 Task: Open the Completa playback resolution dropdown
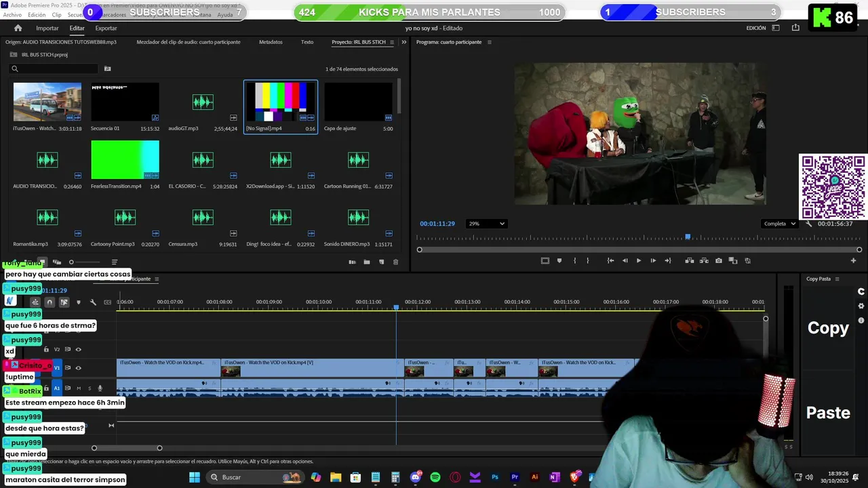tap(779, 224)
